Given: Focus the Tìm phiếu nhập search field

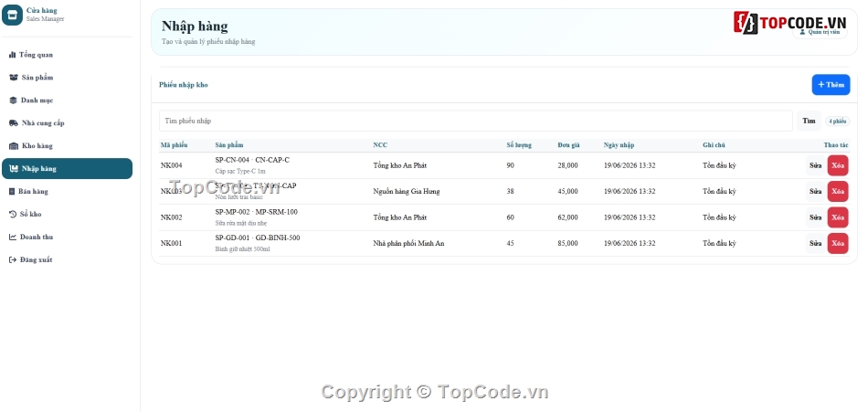Looking at the screenshot, I should coord(475,121).
